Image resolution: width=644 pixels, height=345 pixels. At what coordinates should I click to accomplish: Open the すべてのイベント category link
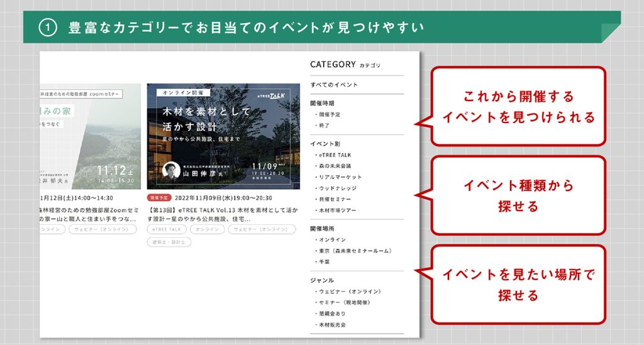coord(334,85)
